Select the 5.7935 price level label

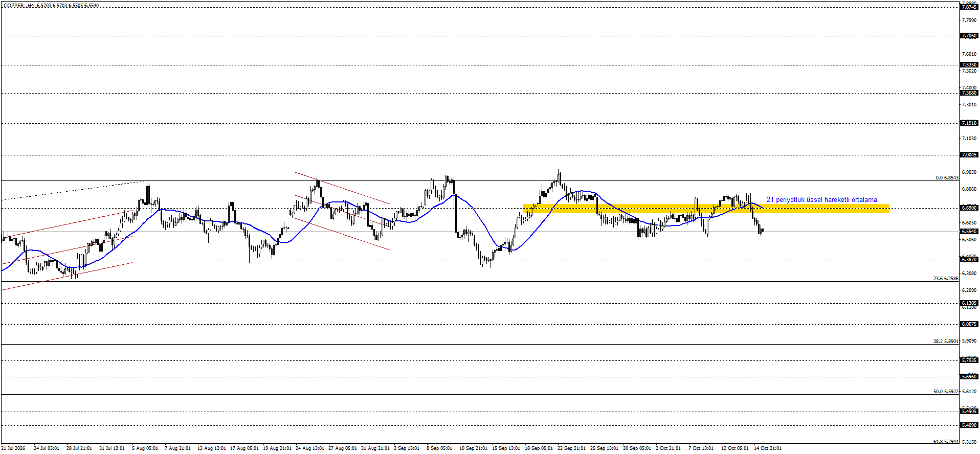(969, 360)
